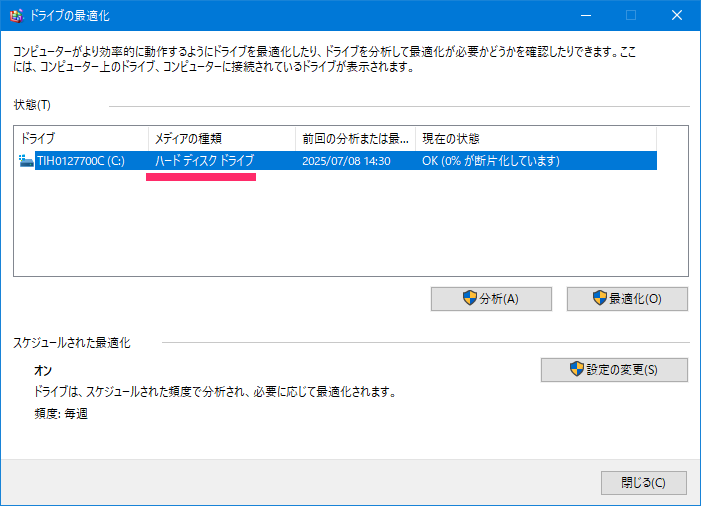701x506 pixels.
Task: Open 設定の変更(S) settings button
Action: click(x=614, y=370)
